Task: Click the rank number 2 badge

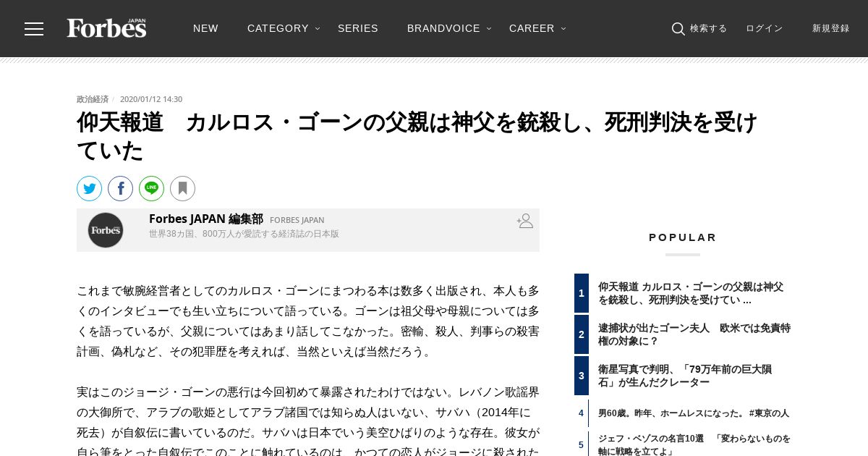Action: pos(582,334)
